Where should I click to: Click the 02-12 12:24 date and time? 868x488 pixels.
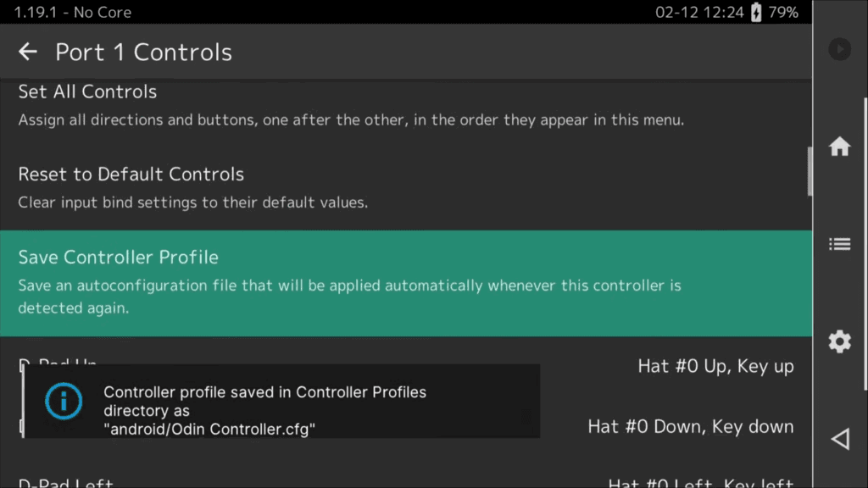pos(698,13)
